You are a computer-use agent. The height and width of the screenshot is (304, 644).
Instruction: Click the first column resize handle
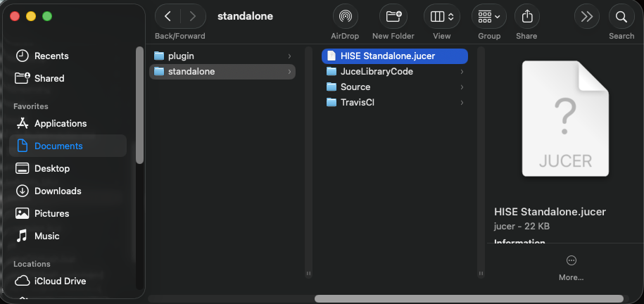pyautogui.click(x=308, y=273)
